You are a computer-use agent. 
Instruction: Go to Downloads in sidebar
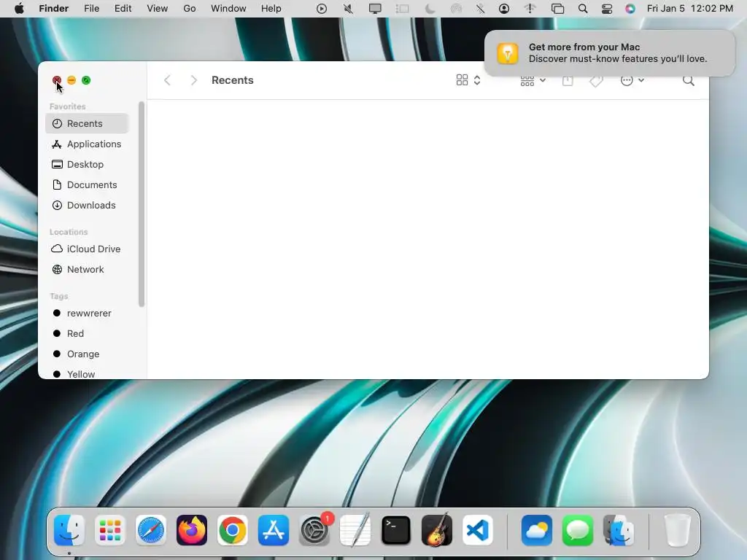88,205
